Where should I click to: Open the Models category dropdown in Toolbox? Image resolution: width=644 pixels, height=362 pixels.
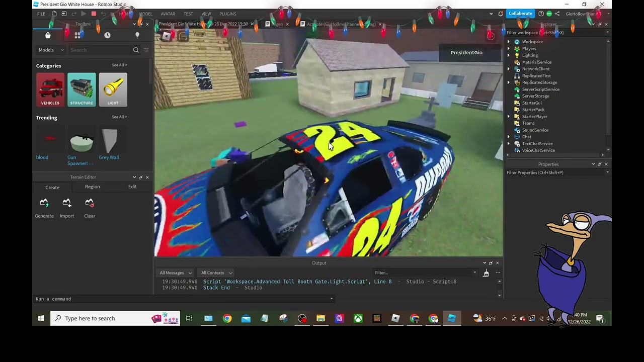[x=51, y=50]
